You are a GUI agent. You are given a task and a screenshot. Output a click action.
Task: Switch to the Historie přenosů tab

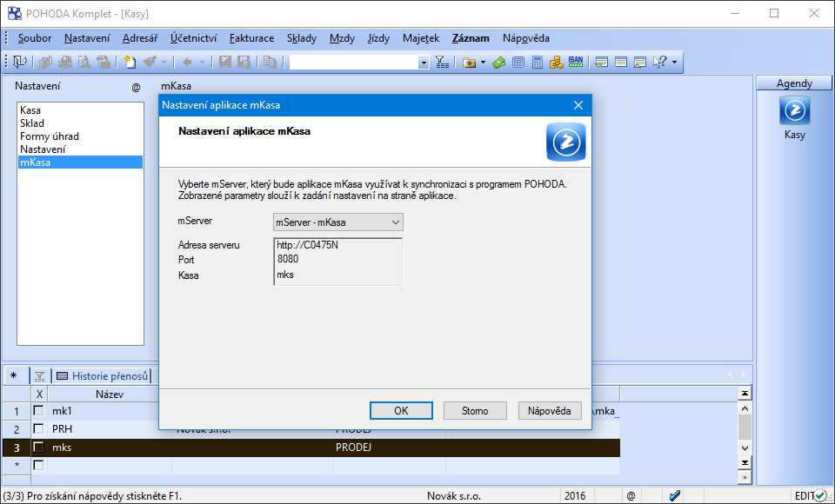coord(103,376)
